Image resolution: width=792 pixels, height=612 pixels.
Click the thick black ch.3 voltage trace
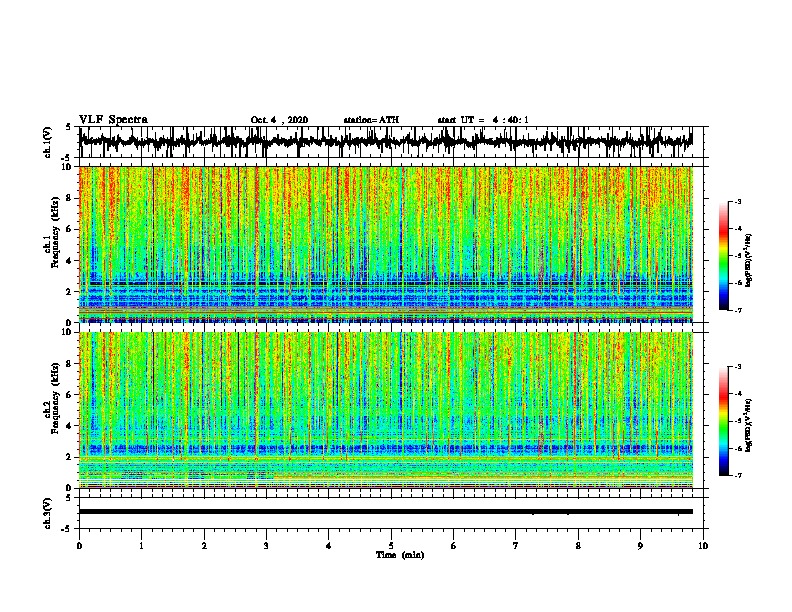click(385, 512)
